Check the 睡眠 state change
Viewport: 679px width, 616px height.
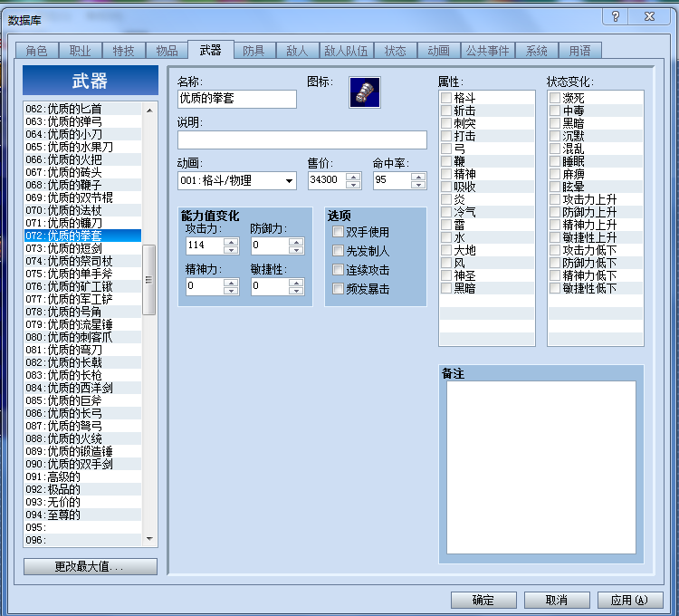pos(555,161)
